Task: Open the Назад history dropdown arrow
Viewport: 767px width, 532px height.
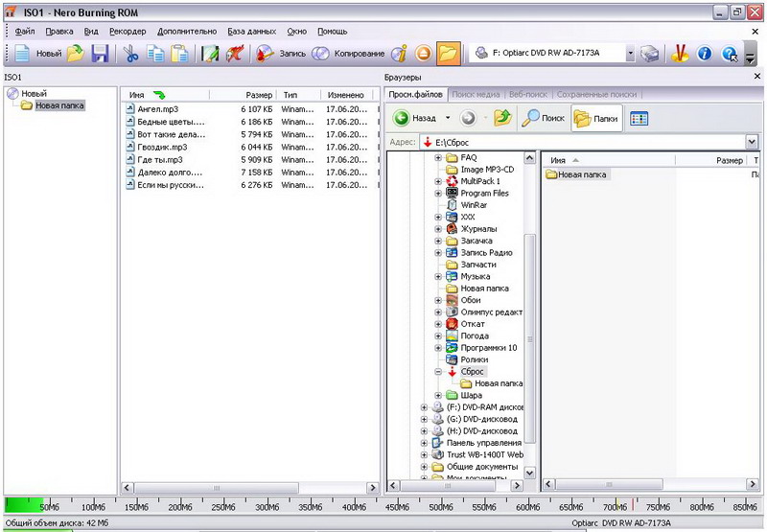Action: click(x=447, y=118)
